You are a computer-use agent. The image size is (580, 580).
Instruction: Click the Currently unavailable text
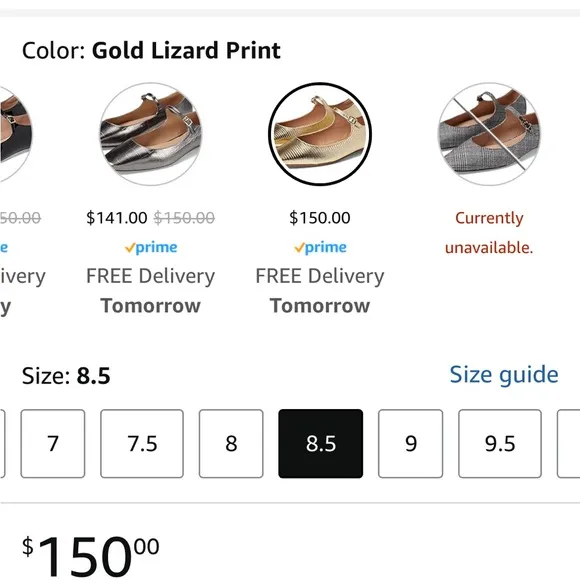489,232
